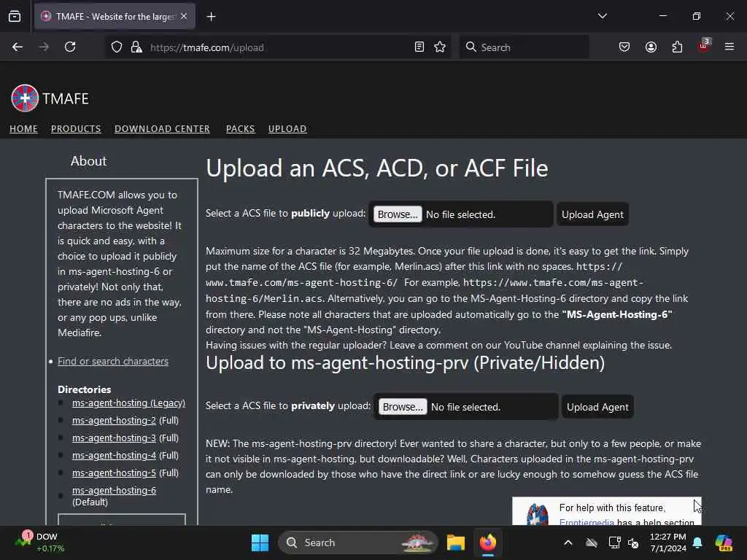Open File Explorer from the taskbar
Screen dimensions: 747x560
tap(455, 542)
